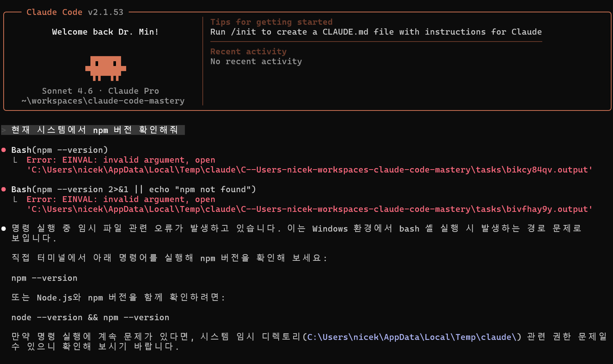
Task: Click the 'Welcome back Dr. Min!' greeting
Action: pyautogui.click(x=105, y=32)
